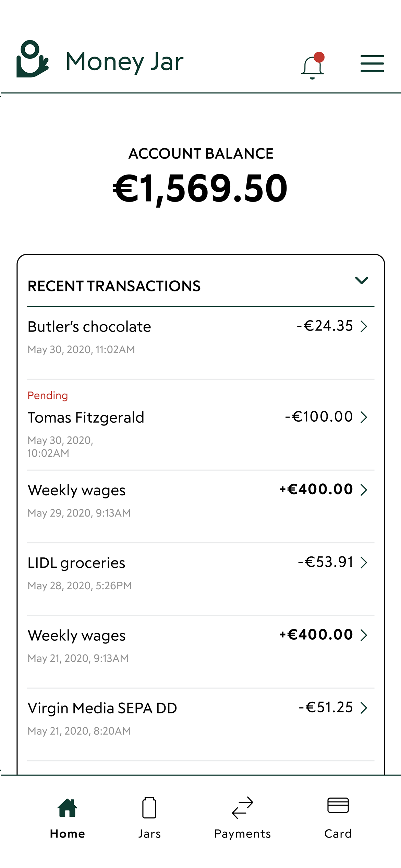The image size is (401, 868).
Task: Tap the Home house icon
Action: [x=67, y=808]
